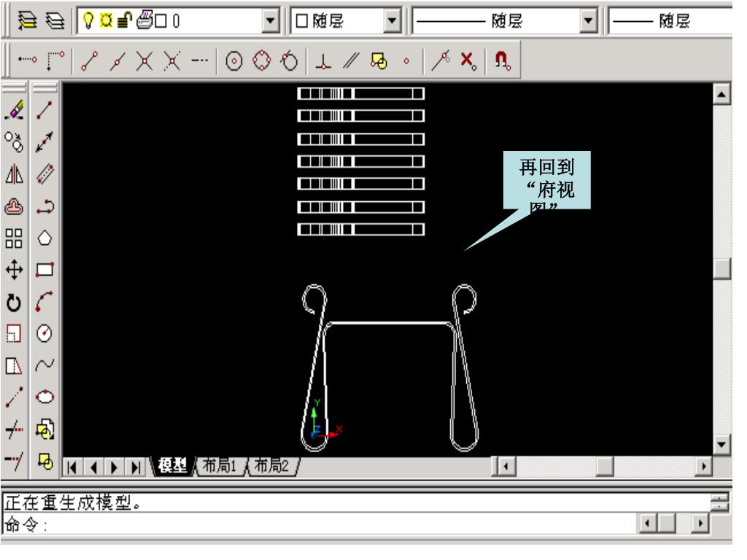The image size is (747, 560).
Task: Select the Polygon tool
Action: point(44,238)
